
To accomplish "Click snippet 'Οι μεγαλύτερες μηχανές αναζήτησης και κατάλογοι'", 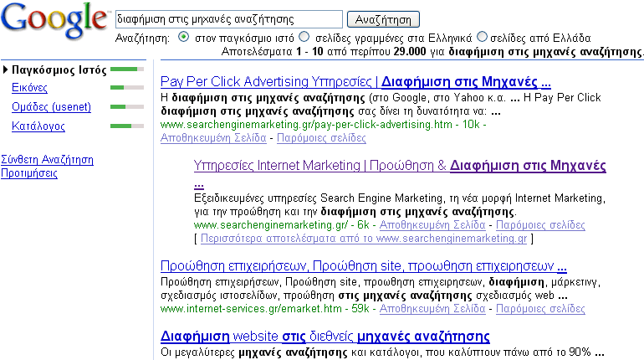I will (290, 352).
